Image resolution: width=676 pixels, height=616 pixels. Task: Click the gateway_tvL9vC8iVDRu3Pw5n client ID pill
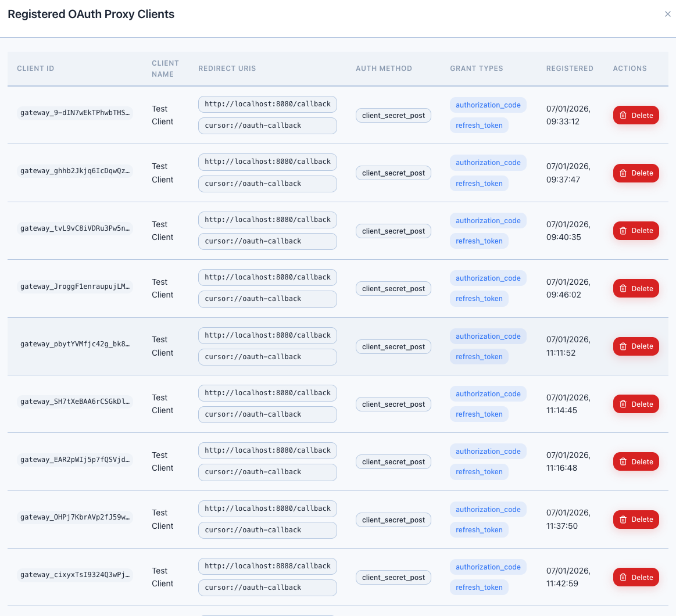tap(75, 228)
